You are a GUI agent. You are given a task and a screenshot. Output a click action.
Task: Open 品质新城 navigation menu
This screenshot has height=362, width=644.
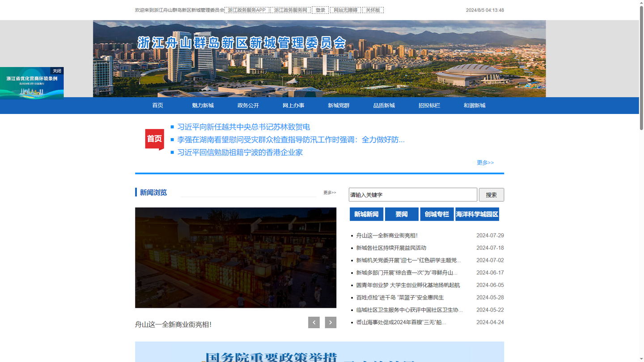tap(384, 105)
